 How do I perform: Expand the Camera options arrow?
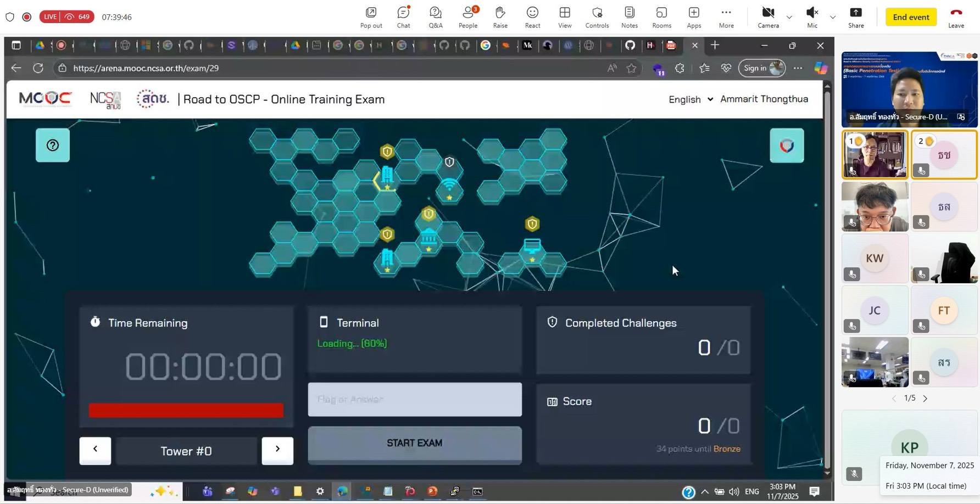[789, 18]
